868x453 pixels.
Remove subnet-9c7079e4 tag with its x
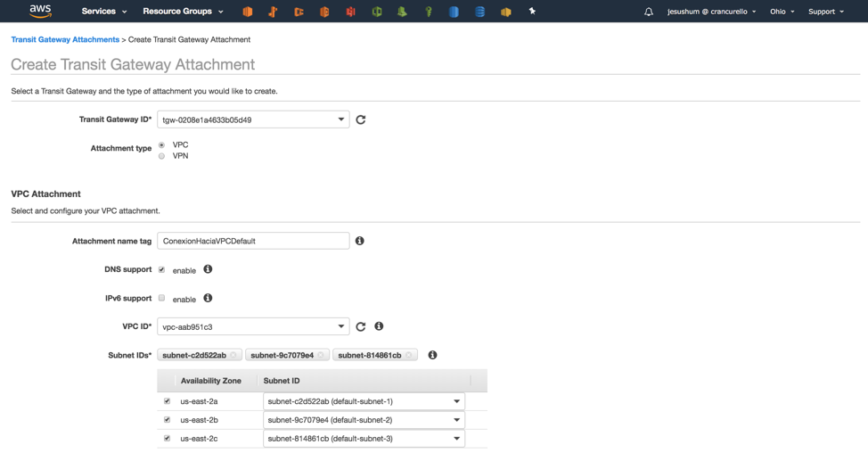[x=321, y=355]
